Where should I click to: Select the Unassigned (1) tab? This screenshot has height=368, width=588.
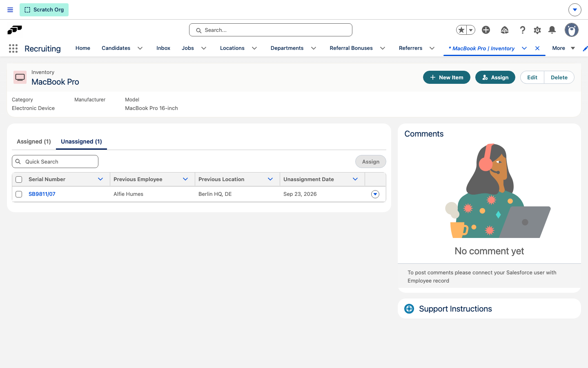pyautogui.click(x=81, y=141)
